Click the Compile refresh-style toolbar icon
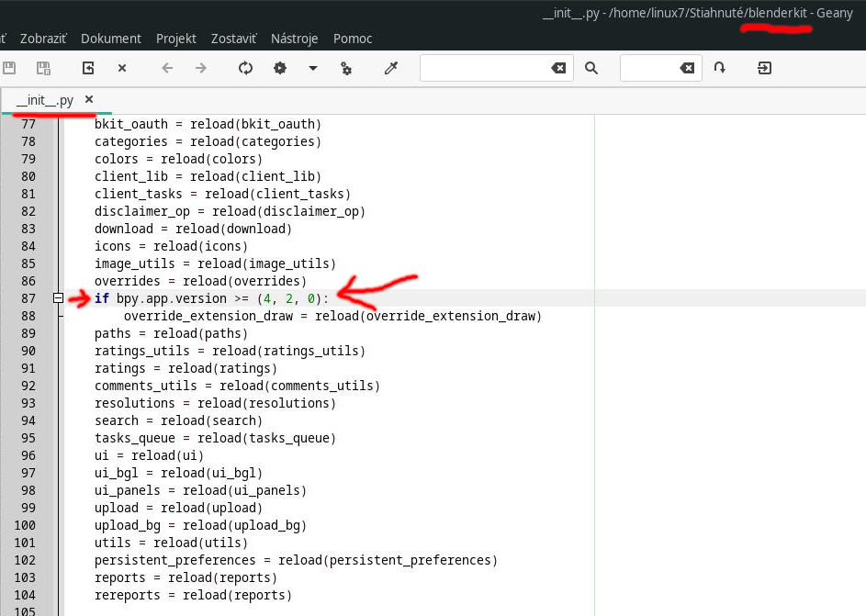Screen dimensions: 866x616 (245, 68)
